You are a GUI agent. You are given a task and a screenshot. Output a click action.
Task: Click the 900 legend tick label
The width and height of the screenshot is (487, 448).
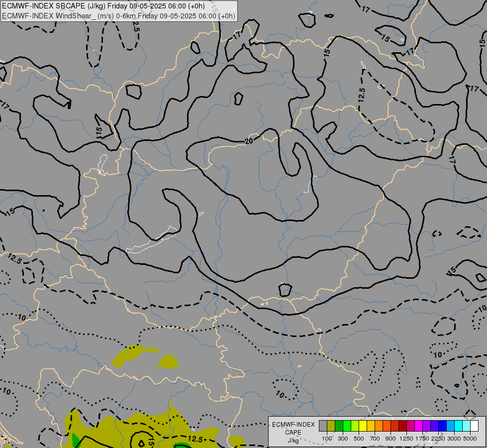click(x=390, y=439)
